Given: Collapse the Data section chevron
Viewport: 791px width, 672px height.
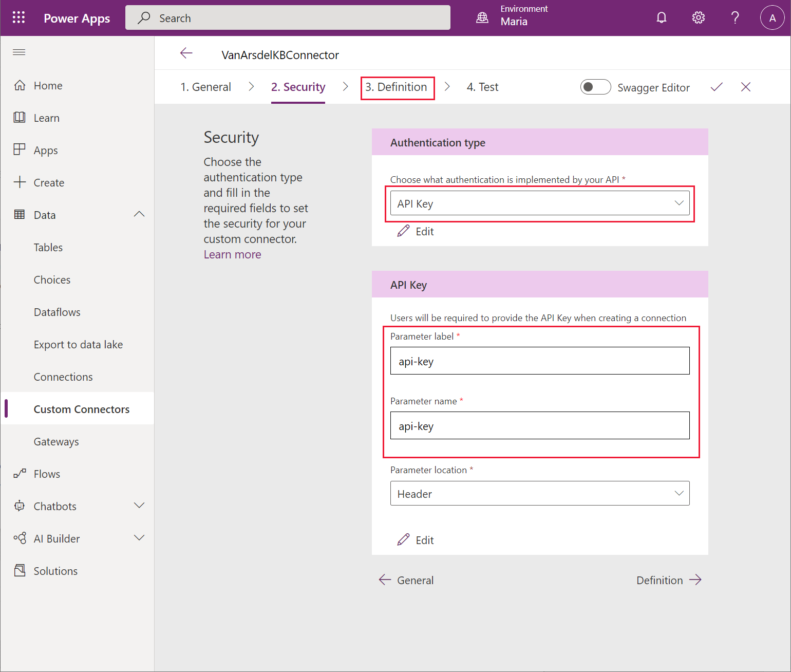Looking at the screenshot, I should coord(139,215).
